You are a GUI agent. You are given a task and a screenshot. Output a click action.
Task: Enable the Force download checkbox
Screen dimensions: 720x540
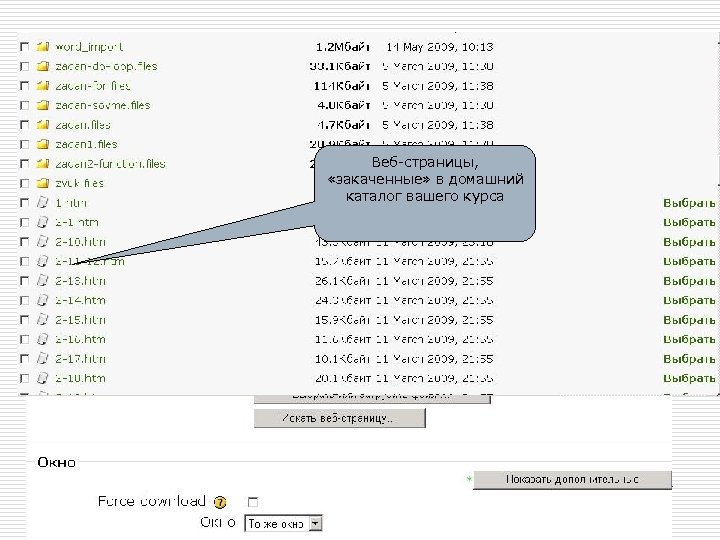(253, 502)
